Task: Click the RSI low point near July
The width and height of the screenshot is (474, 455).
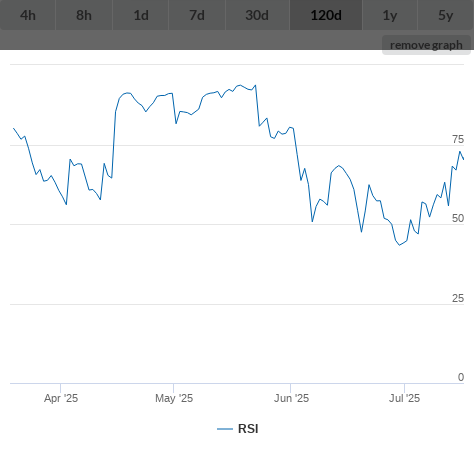Action: tap(400, 245)
